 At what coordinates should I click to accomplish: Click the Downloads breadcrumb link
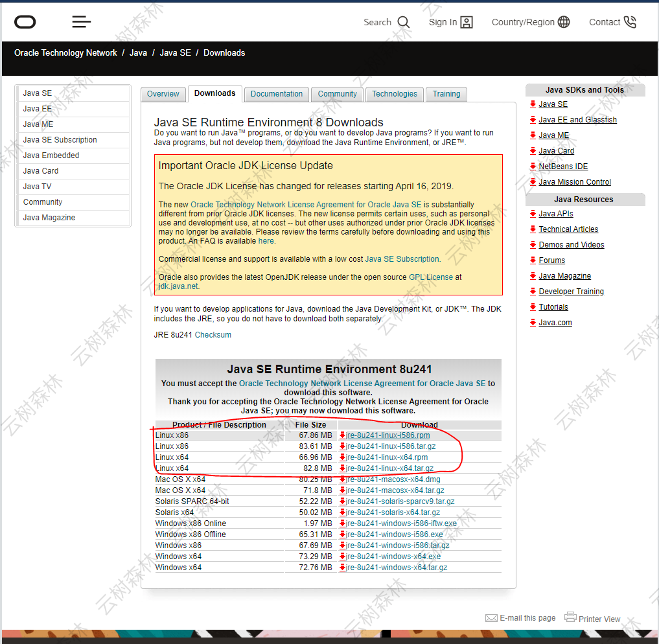[224, 53]
